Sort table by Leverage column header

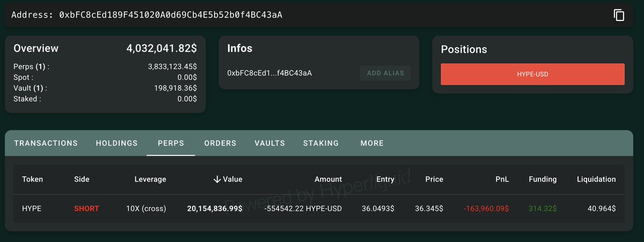click(x=150, y=179)
